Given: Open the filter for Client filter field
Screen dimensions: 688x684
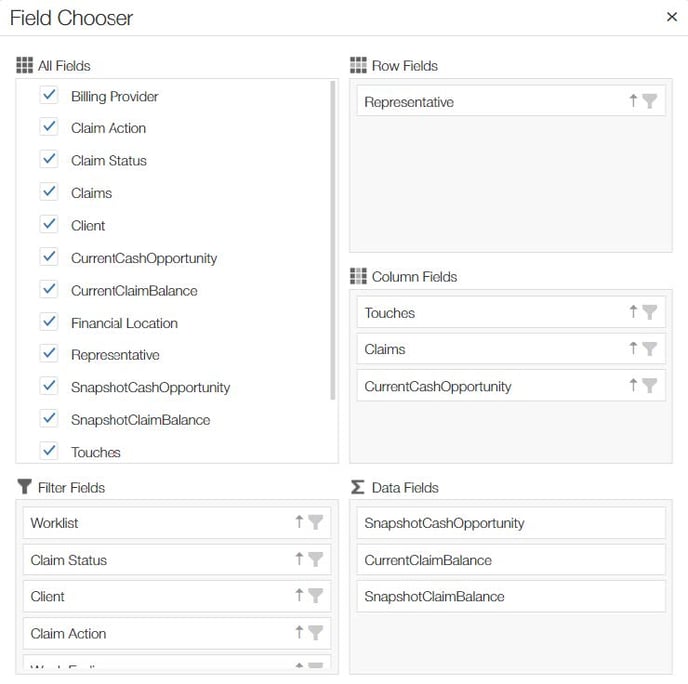Looking at the screenshot, I should [315, 596].
